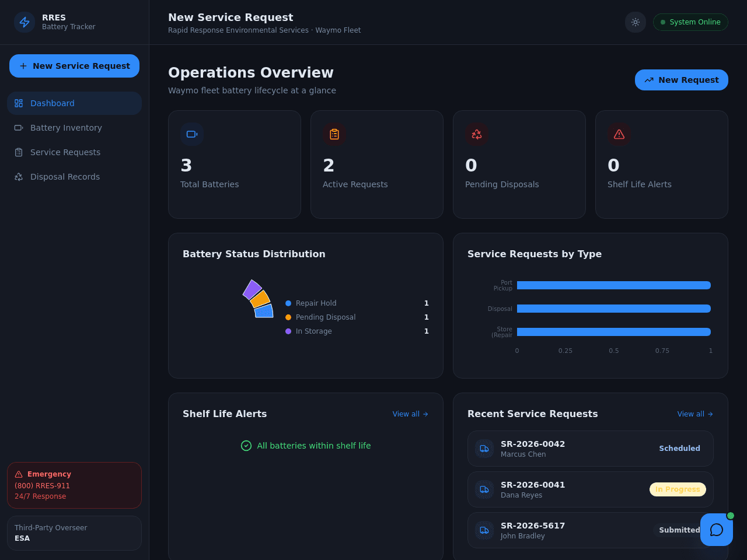
Task: Click the Third-Party Overseer ESA card
Action: click(x=74, y=533)
